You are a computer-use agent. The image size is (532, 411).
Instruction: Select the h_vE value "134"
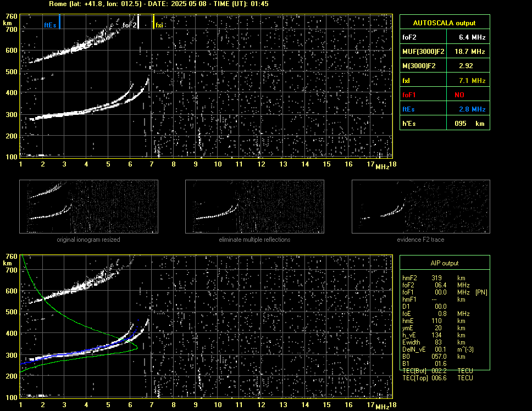coord(437,335)
